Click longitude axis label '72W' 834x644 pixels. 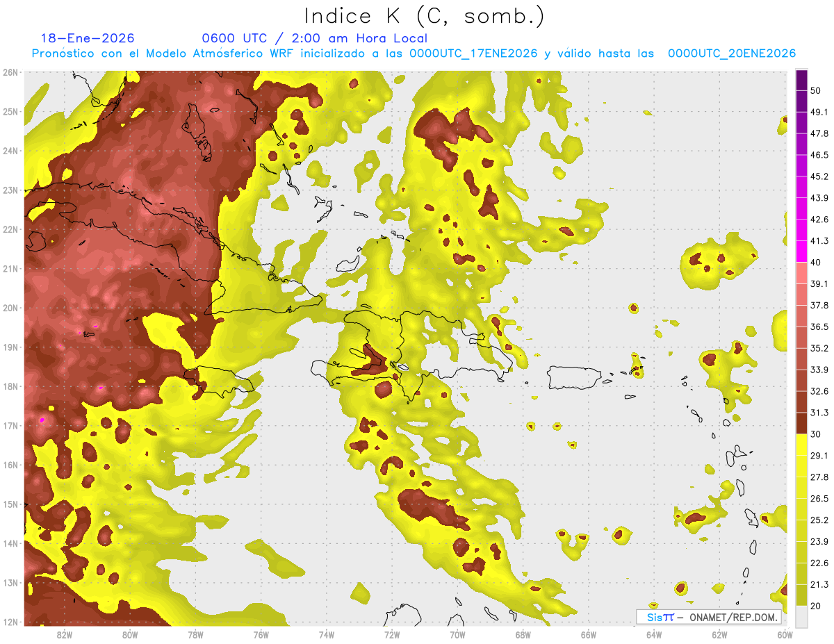392,635
